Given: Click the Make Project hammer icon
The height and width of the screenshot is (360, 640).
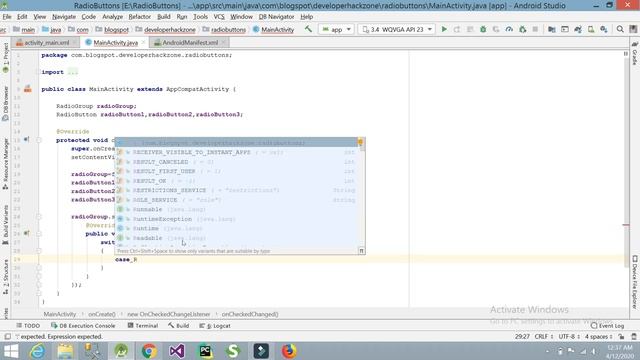Looking at the screenshot, I should click(x=308, y=29).
